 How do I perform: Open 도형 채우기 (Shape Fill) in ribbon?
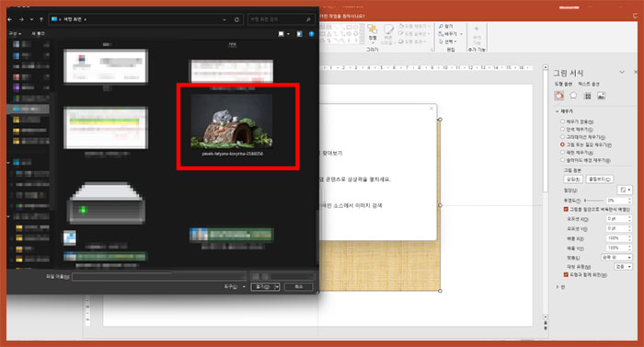coord(414,27)
